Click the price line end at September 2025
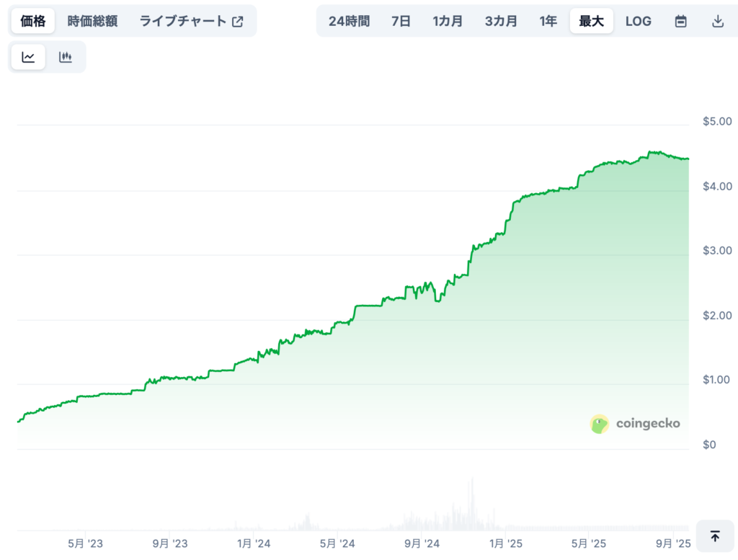This screenshot has height=560, width=738. coord(688,159)
